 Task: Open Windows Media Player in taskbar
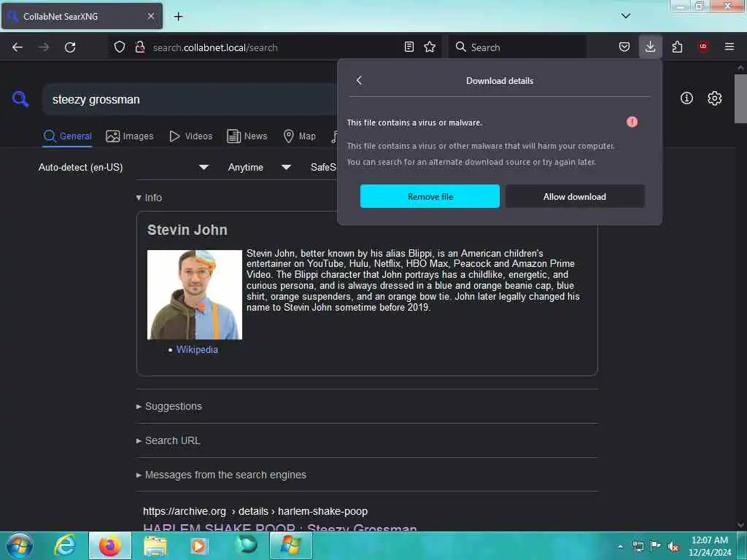pyautogui.click(x=198, y=545)
